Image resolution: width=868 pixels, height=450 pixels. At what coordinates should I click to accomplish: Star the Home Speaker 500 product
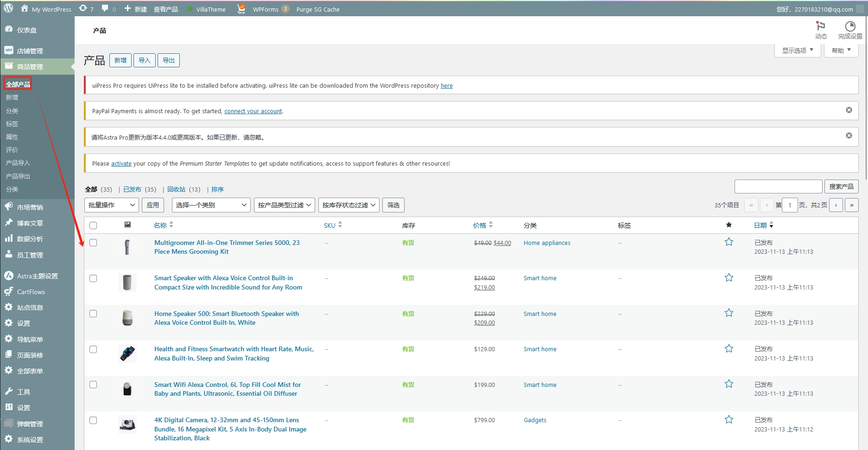729,313
